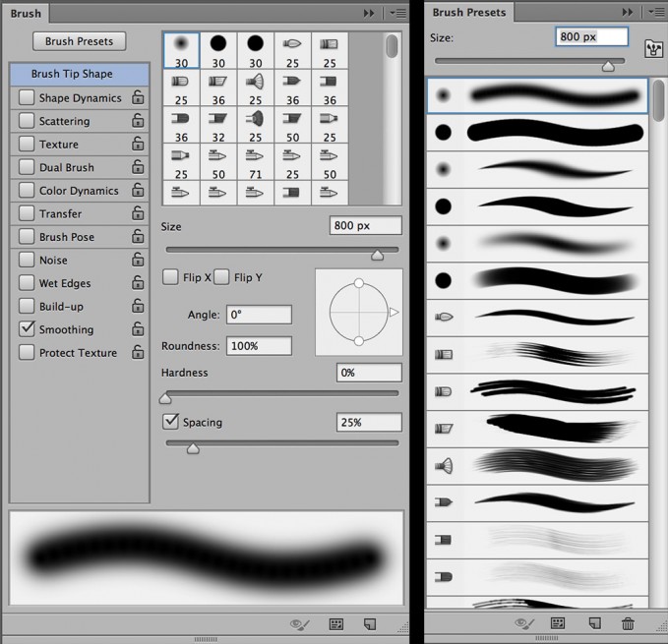This screenshot has height=644, width=668.
Task: Enable Wet Edges checkbox
Action: tap(27, 282)
